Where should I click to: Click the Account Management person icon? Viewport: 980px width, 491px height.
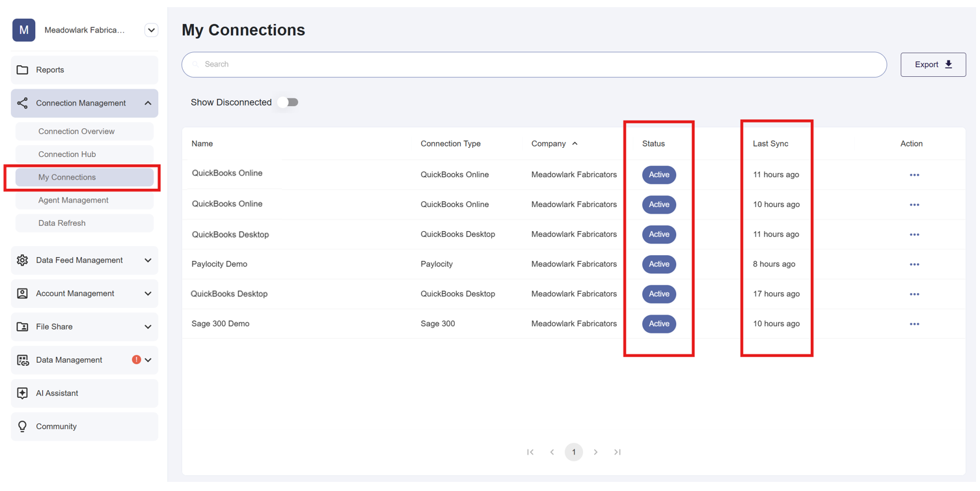(x=22, y=294)
